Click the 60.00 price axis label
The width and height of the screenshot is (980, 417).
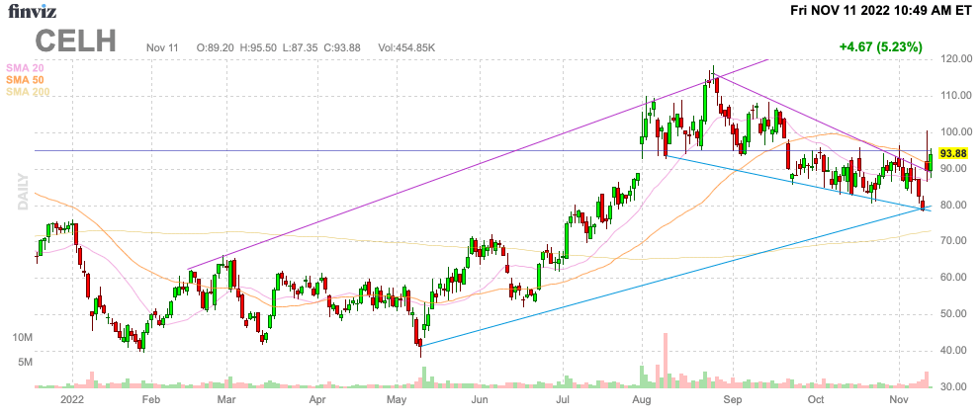click(x=956, y=278)
